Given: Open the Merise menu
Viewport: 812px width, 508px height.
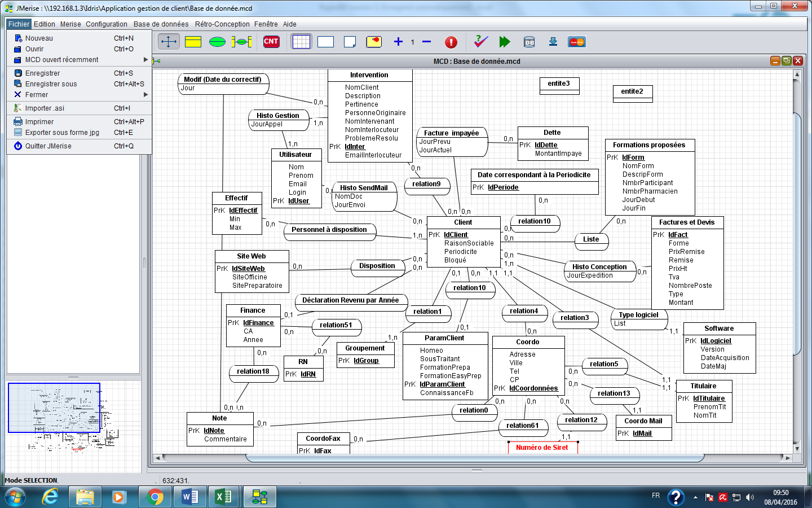Looking at the screenshot, I should click(69, 24).
